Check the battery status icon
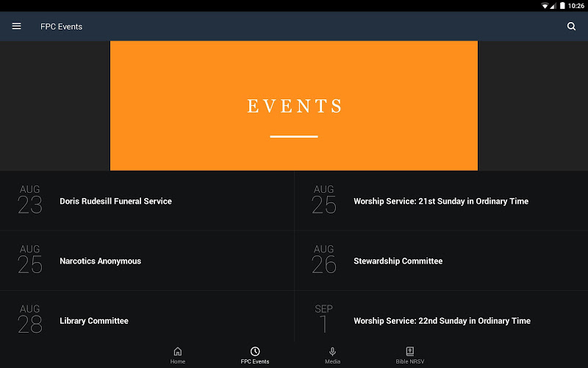 pyautogui.click(x=562, y=6)
